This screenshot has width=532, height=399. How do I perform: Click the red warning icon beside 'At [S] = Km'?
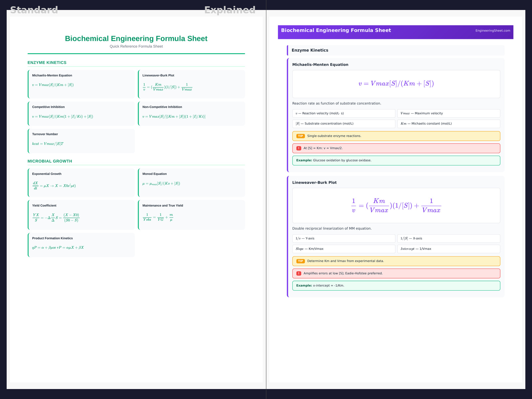pyautogui.click(x=299, y=148)
